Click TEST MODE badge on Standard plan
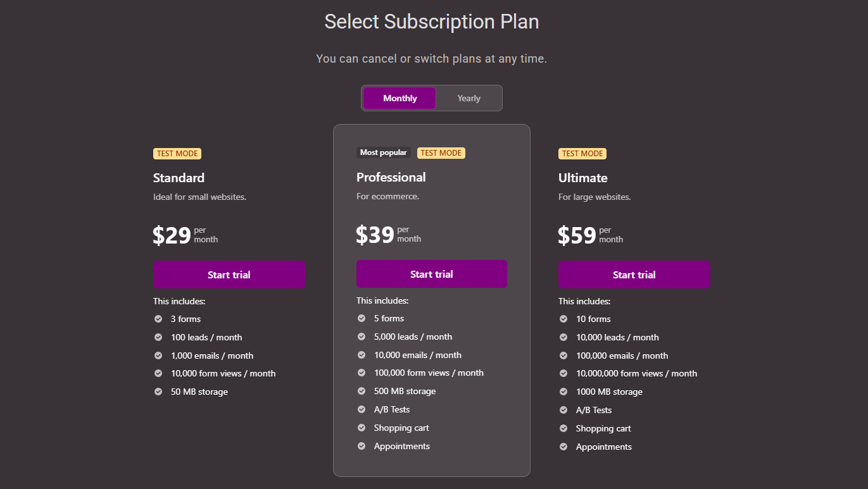This screenshot has height=489, width=868. coord(177,153)
